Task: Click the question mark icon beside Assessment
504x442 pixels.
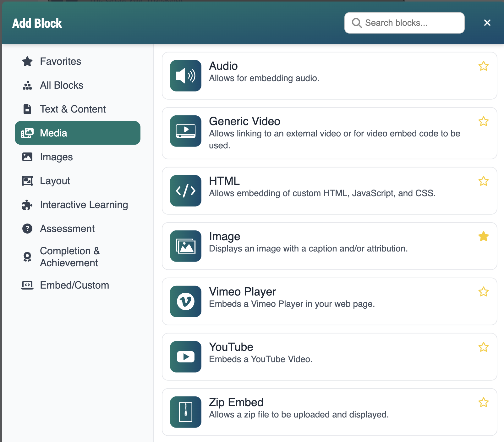Action: point(27,229)
